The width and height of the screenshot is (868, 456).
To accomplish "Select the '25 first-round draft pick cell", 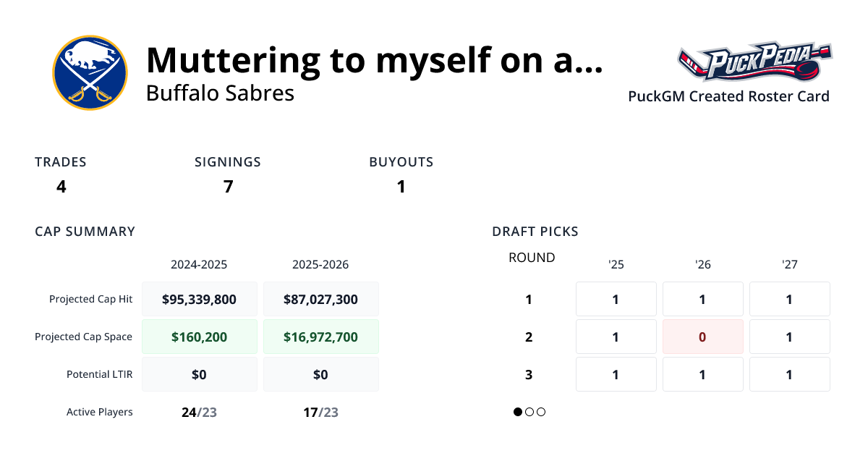I will (616, 299).
